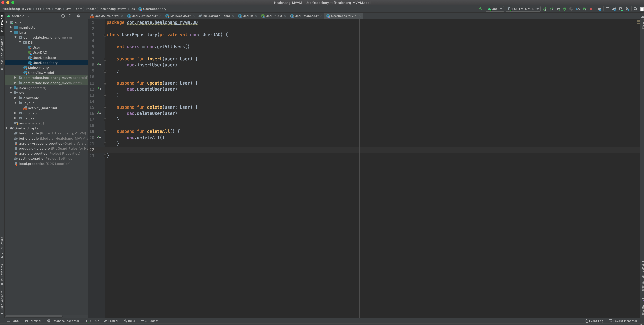Open the LGE LM-G710N device dropdown
644x325 pixels.
click(523, 9)
